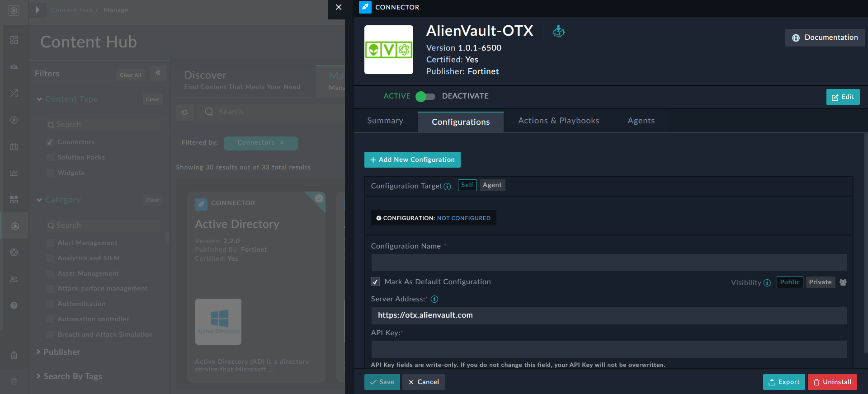Viewport: 868px width, 394px height.
Task: Open the shuffle arrows icon in sidebar
Action: 14,93
